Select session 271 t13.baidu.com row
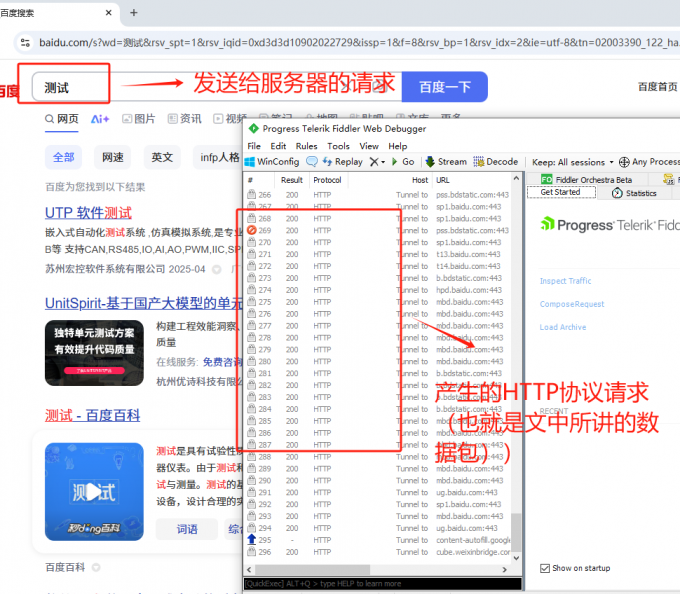This screenshot has height=594, width=680. click(378, 254)
